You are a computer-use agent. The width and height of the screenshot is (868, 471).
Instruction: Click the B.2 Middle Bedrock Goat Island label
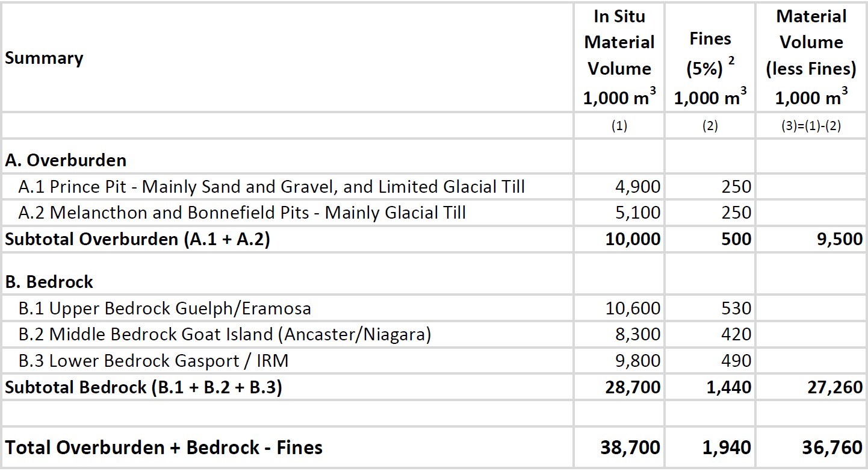pyautogui.click(x=225, y=334)
